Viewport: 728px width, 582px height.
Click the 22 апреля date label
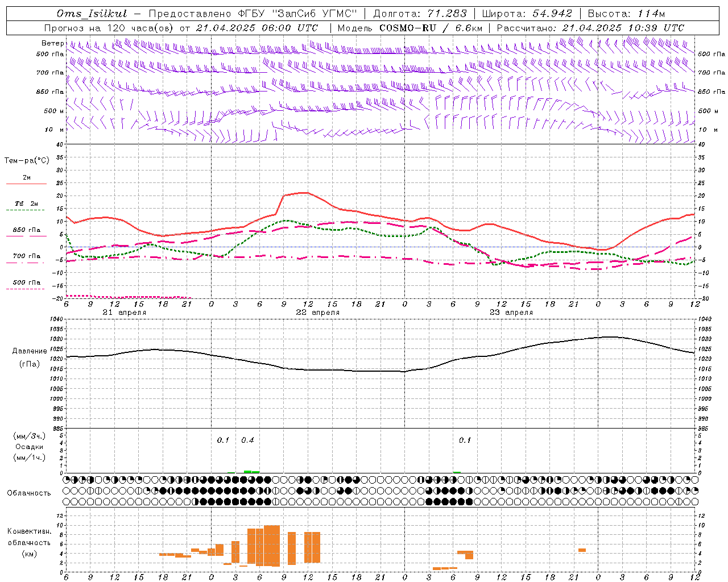tap(317, 313)
